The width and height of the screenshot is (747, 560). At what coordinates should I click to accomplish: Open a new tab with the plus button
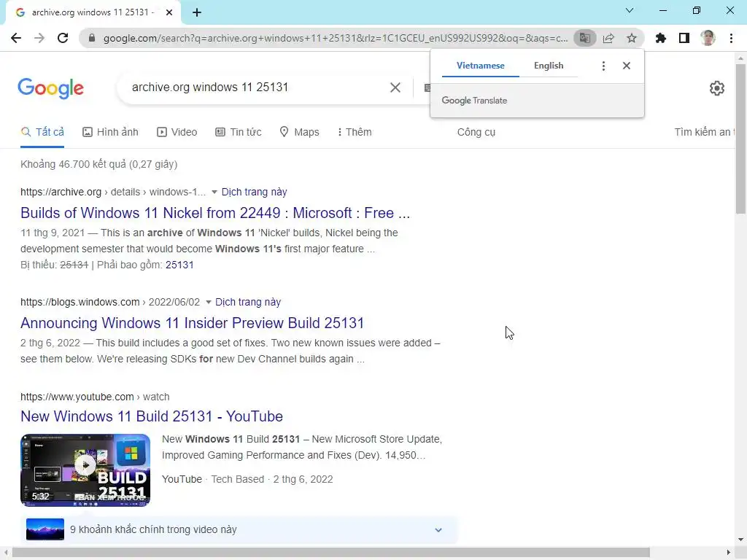197,12
